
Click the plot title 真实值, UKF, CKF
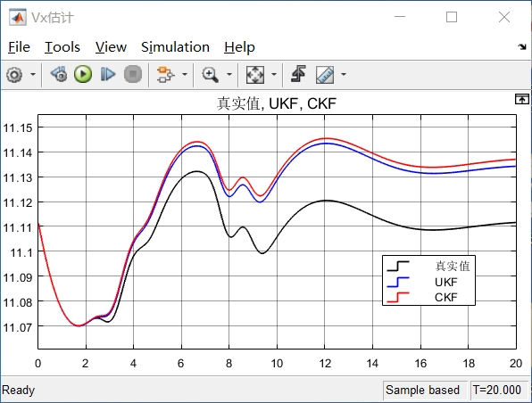[x=277, y=103]
